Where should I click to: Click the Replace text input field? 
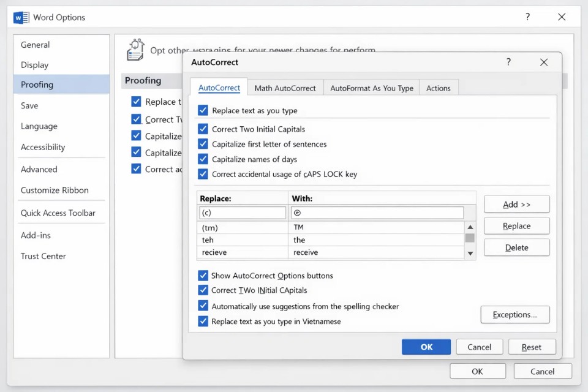(243, 213)
